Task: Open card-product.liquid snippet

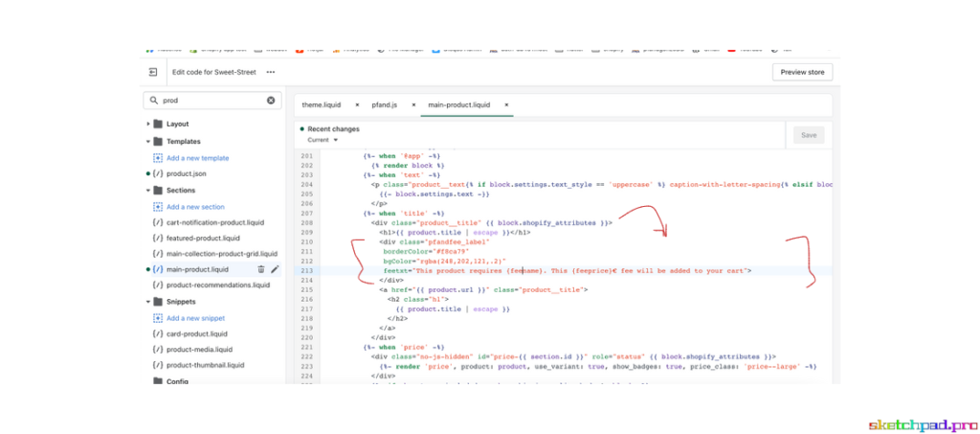Action: [x=197, y=334]
